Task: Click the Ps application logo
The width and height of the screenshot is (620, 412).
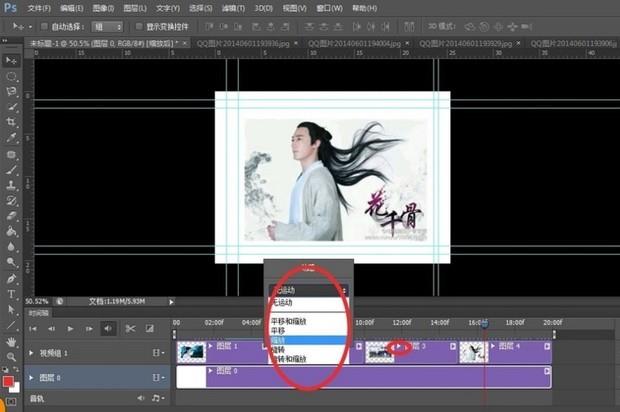Action: pyautogui.click(x=10, y=8)
